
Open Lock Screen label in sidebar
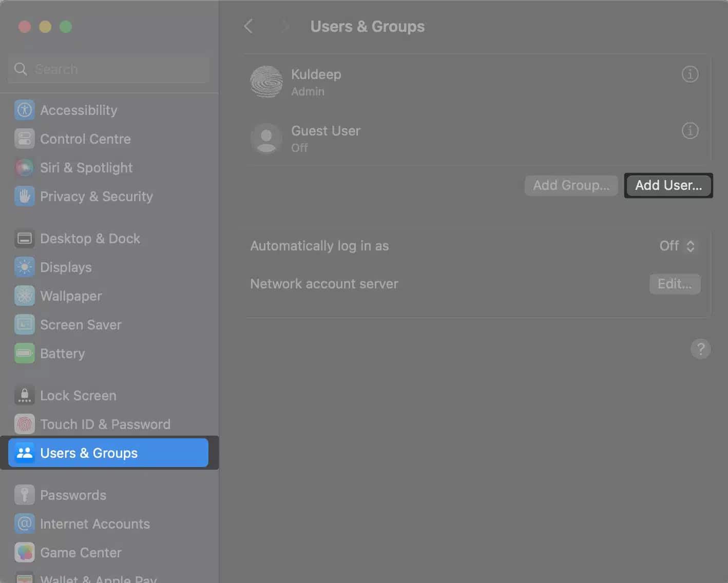click(78, 396)
